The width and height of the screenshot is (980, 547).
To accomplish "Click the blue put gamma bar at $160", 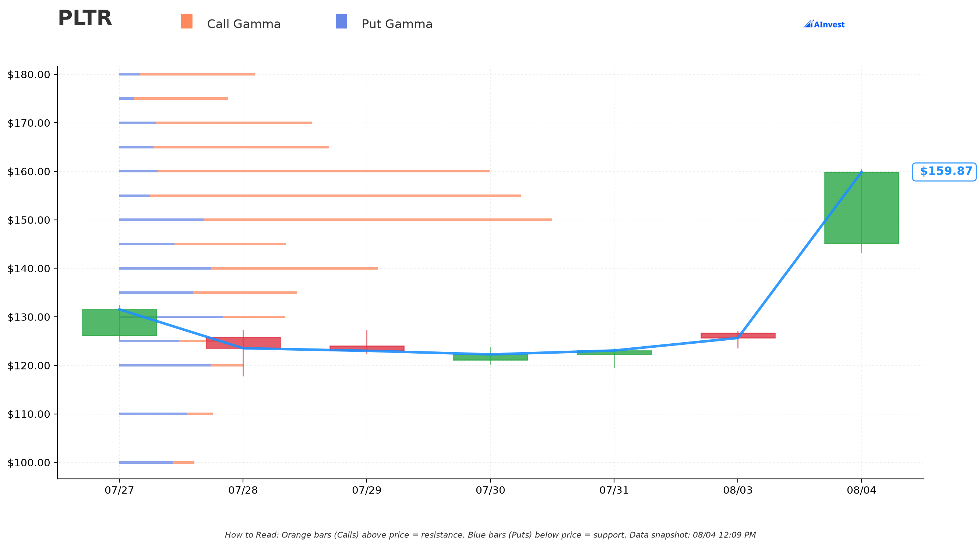I will click(x=138, y=171).
